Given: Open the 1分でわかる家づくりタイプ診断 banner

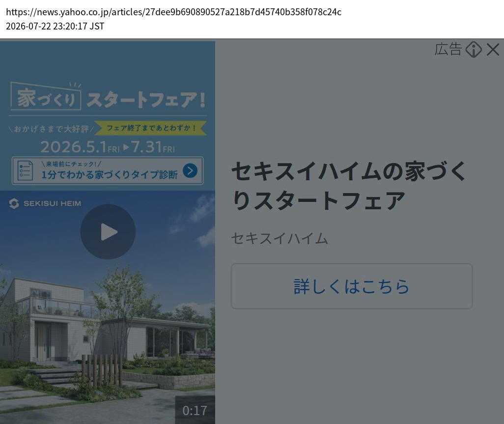Looking at the screenshot, I should point(108,170).
